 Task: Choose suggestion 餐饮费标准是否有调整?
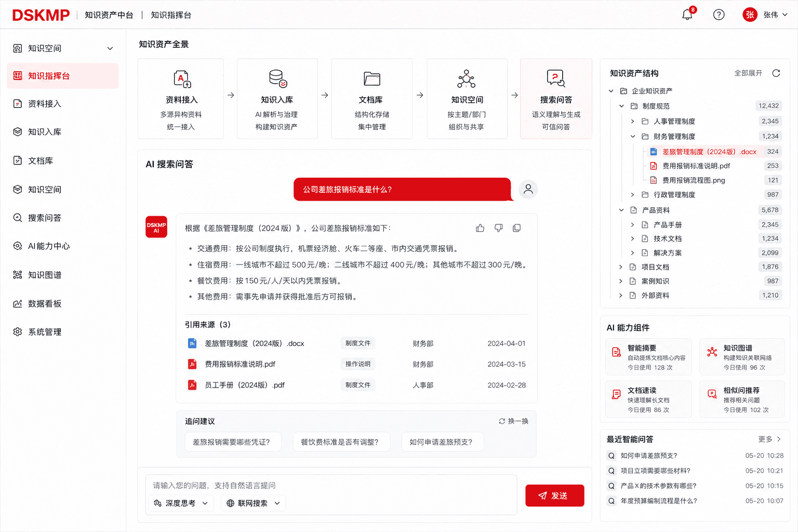tap(341, 442)
